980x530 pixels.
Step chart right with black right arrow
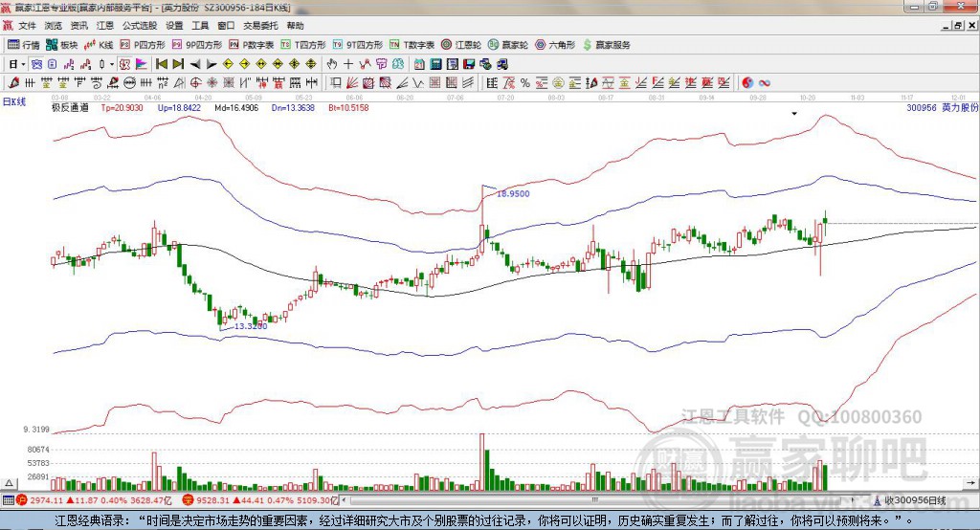(212, 64)
